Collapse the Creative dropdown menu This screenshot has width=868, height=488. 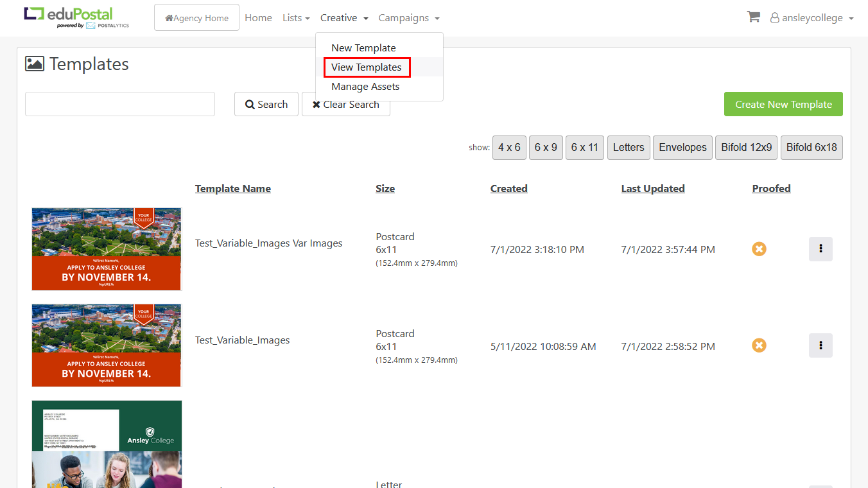344,18
